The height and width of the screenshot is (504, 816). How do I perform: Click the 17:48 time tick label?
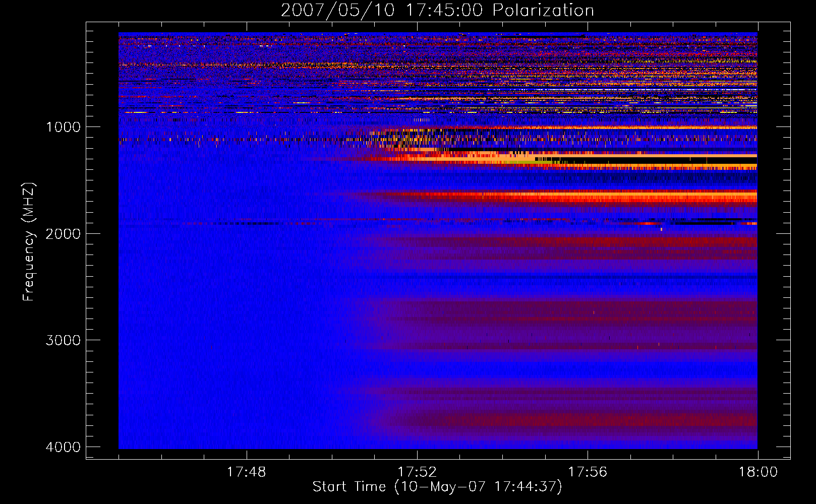pyautogui.click(x=246, y=472)
